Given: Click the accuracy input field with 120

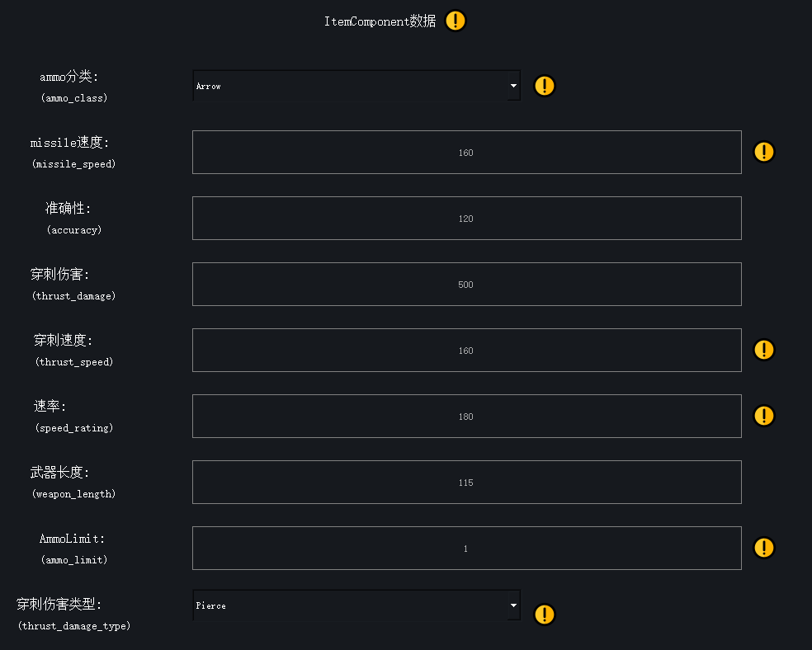Looking at the screenshot, I should tap(466, 218).
